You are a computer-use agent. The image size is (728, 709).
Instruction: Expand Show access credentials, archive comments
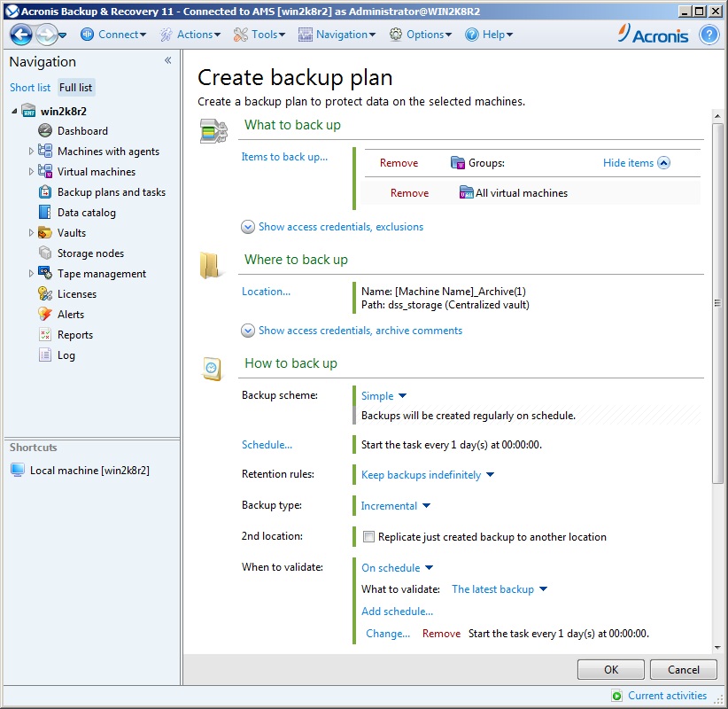coord(352,331)
